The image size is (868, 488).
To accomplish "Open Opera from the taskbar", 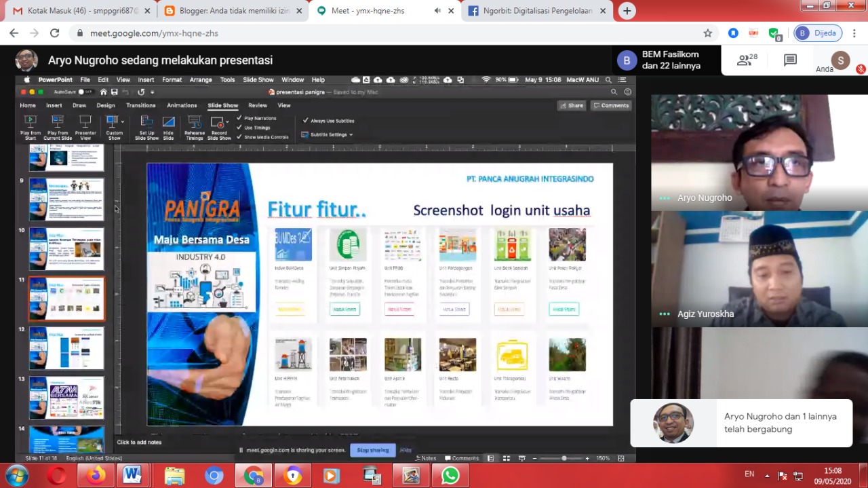I will tap(56, 476).
